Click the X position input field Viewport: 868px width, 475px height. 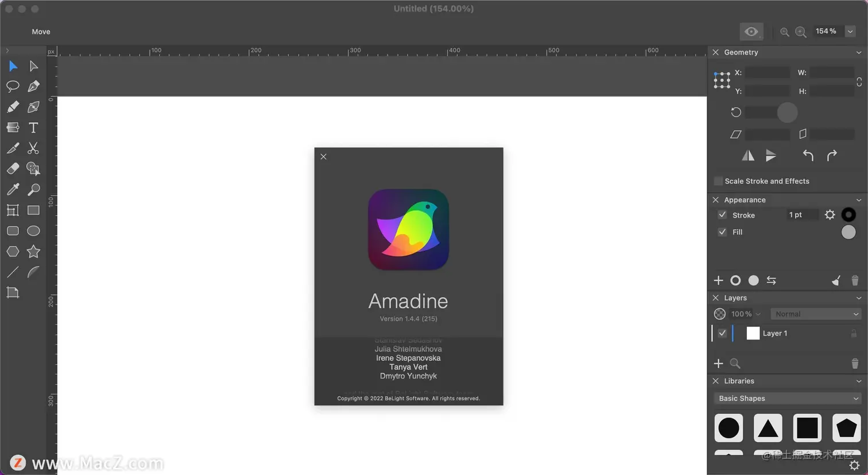768,73
